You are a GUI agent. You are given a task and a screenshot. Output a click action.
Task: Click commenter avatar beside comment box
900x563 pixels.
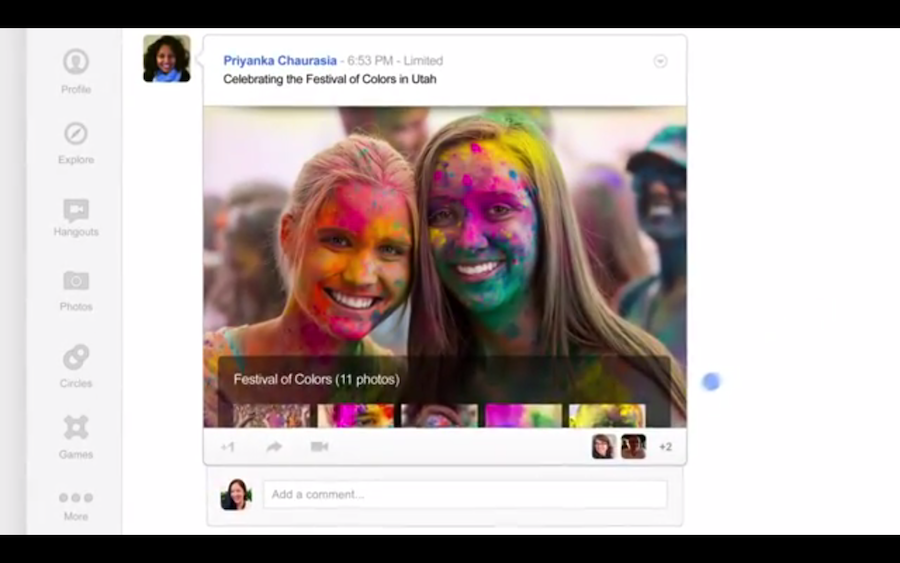coord(236,494)
